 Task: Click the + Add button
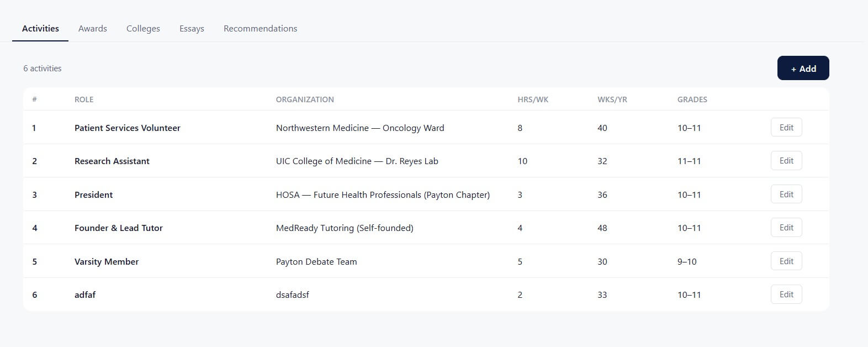click(803, 69)
